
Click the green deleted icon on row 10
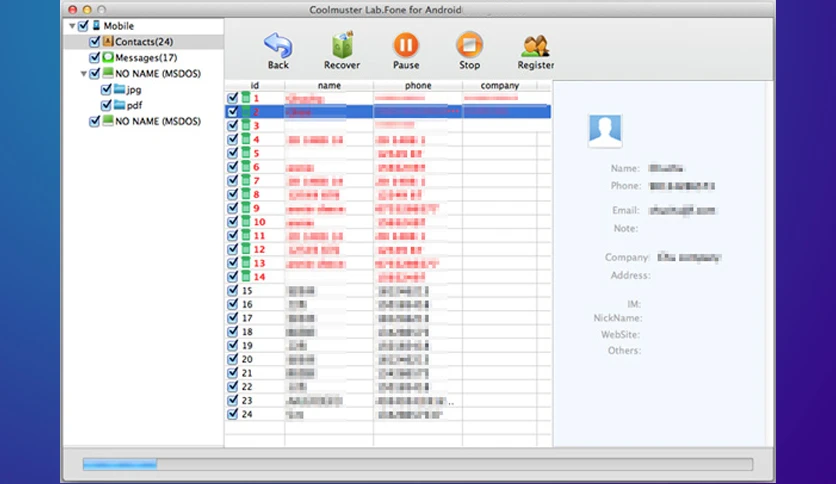[x=246, y=221]
